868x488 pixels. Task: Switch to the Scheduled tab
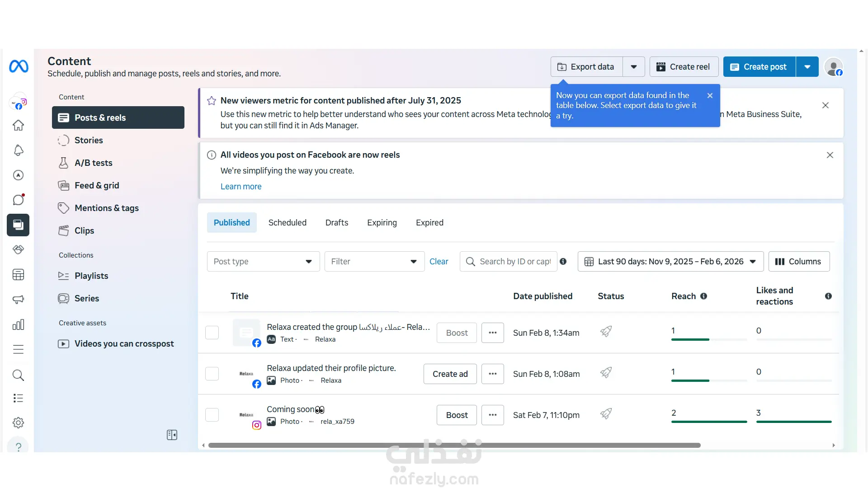287,222
